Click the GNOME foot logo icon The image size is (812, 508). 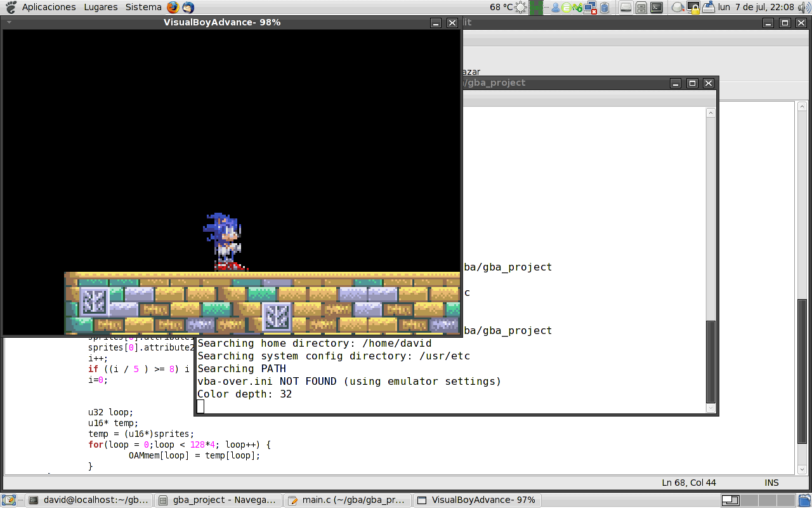click(x=11, y=8)
